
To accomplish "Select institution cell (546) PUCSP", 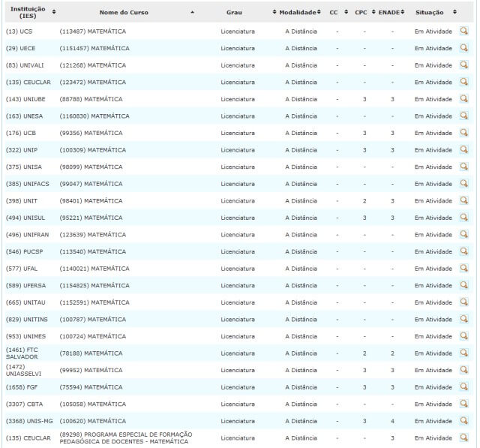I will point(25,251).
